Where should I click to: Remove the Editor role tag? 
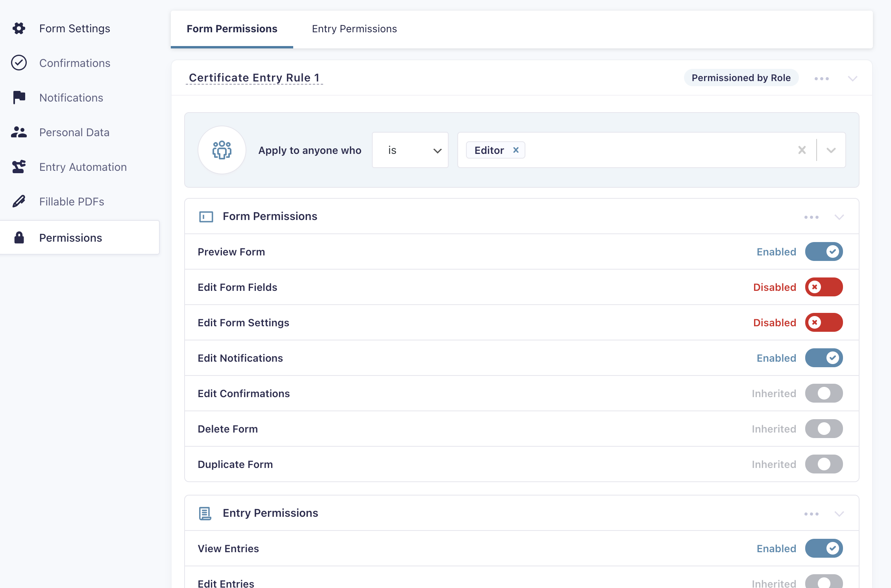[516, 150]
